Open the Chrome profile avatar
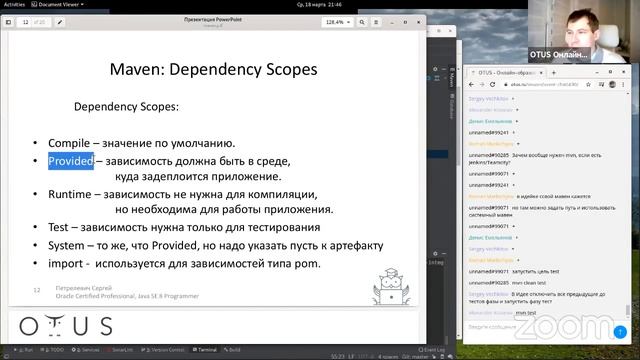Viewport: 640px width, 360px height. tap(612, 84)
